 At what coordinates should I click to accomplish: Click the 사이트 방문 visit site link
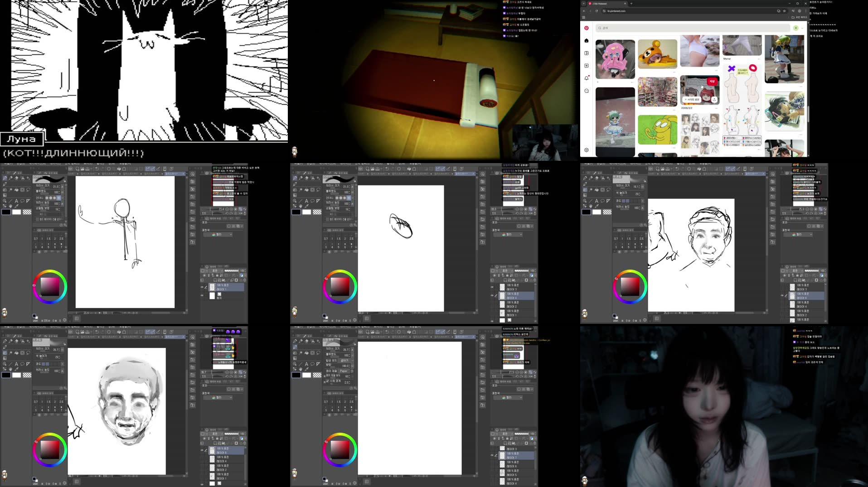(x=692, y=100)
